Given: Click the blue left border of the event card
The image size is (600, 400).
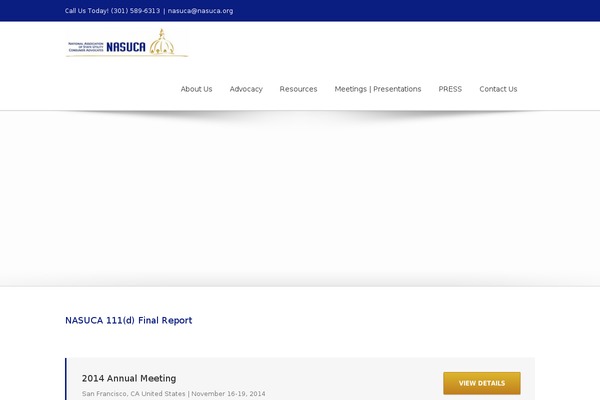Looking at the screenshot, I should [66, 380].
